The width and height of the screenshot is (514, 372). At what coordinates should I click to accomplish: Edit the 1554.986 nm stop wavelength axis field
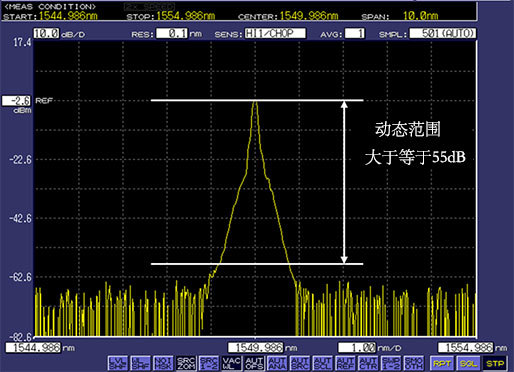[465, 348]
